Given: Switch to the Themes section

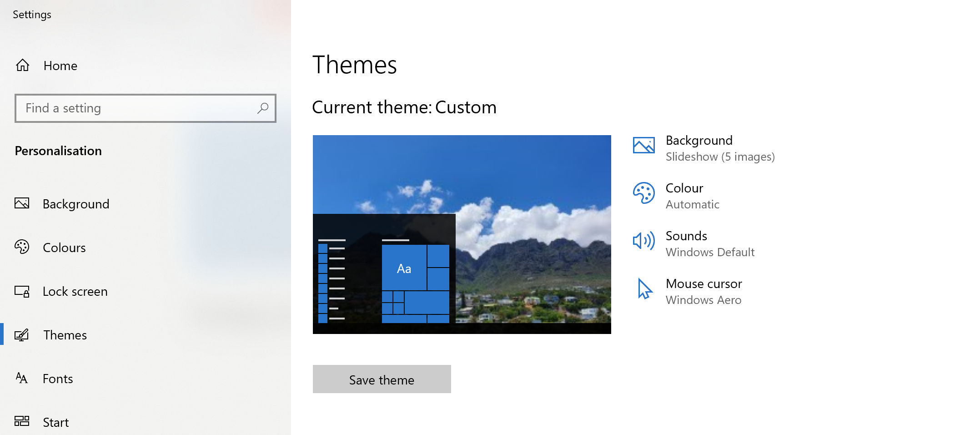Looking at the screenshot, I should click(x=65, y=335).
